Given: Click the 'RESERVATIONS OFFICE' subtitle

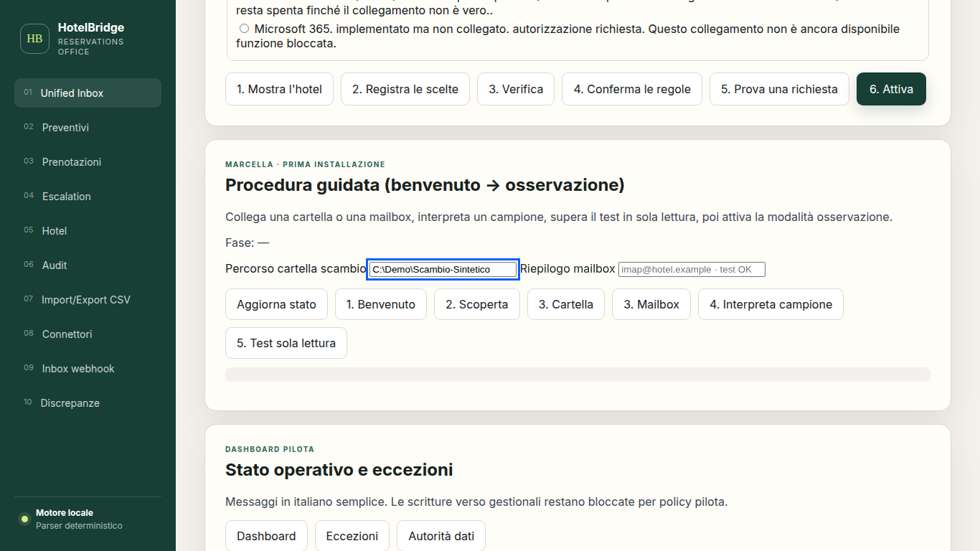Looking at the screenshot, I should [x=91, y=47].
